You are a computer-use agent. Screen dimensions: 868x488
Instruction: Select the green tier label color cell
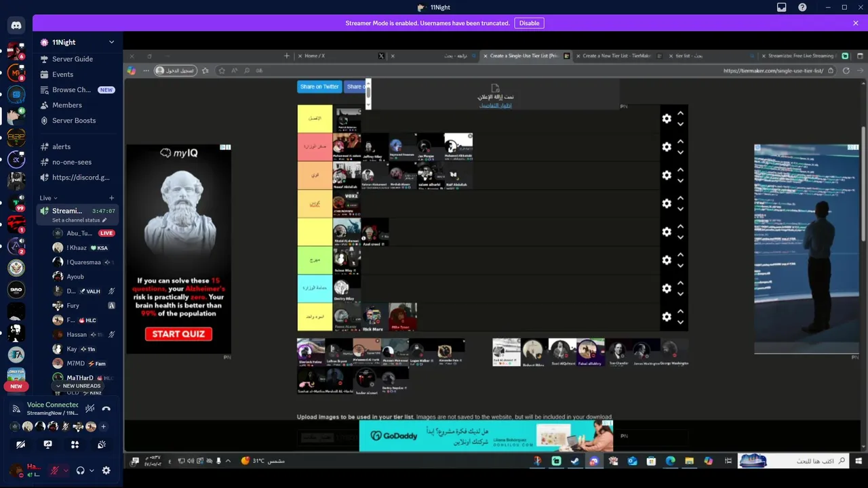(315, 260)
